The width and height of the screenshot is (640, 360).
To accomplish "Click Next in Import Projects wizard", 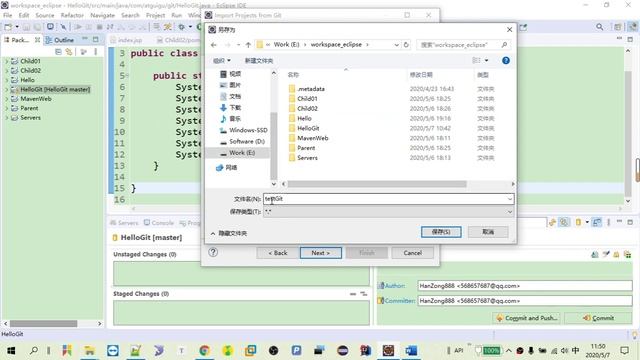I will coord(321,253).
